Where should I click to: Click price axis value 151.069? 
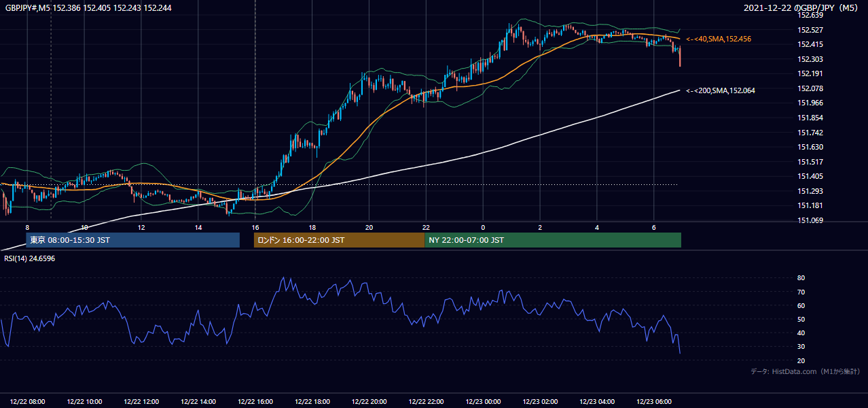tap(810, 220)
